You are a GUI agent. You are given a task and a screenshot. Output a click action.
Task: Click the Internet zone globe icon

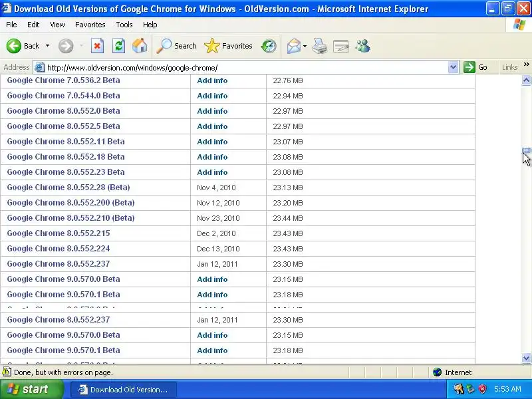[x=437, y=372]
